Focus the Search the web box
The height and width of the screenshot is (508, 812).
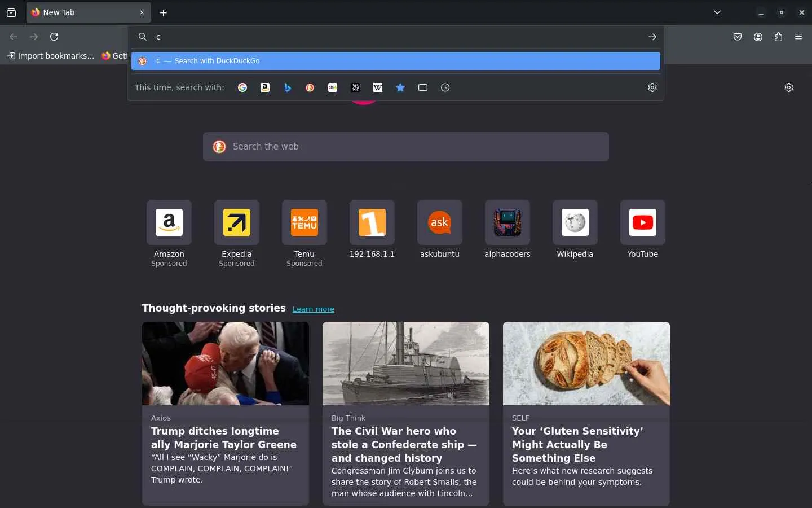point(406,147)
